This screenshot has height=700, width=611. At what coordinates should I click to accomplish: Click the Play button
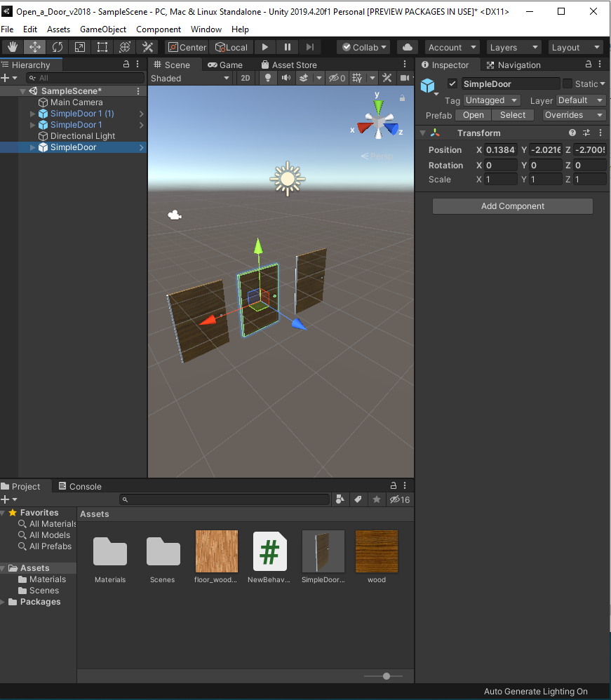265,47
